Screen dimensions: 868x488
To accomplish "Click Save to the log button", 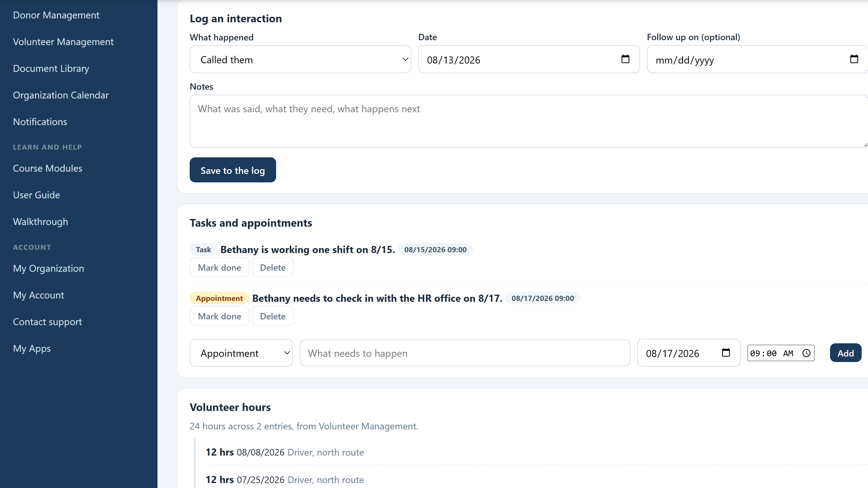I will pyautogui.click(x=233, y=170).
